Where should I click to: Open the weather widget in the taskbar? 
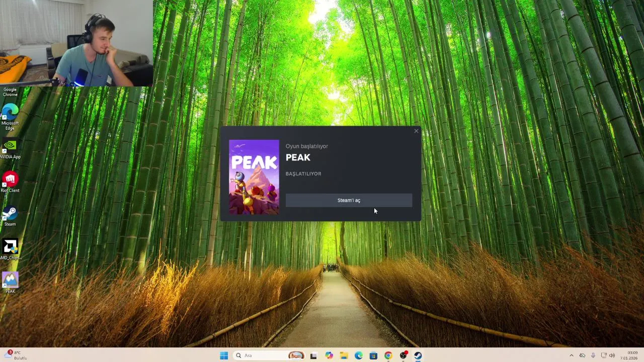pos(15,355)
